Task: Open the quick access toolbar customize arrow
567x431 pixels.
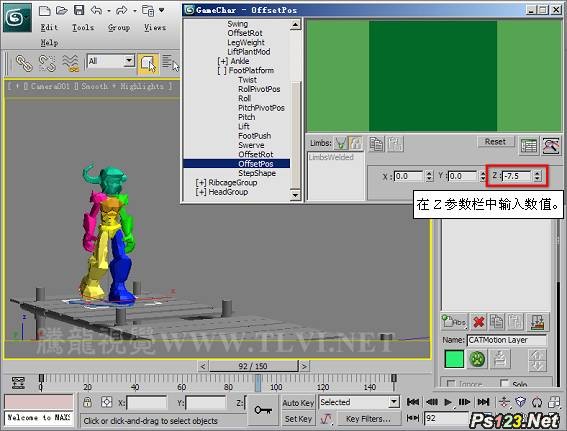Action: click(x=162, y=10)
